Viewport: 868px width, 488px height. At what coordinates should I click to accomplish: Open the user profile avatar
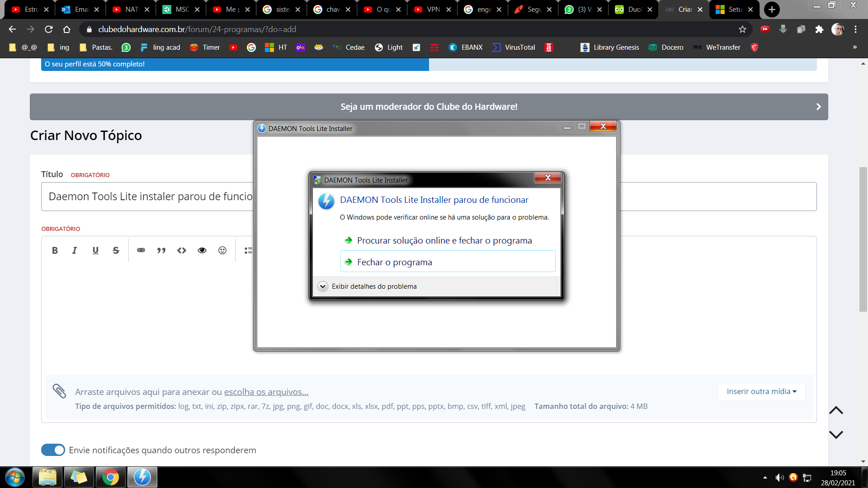click(x=838, y=29)
